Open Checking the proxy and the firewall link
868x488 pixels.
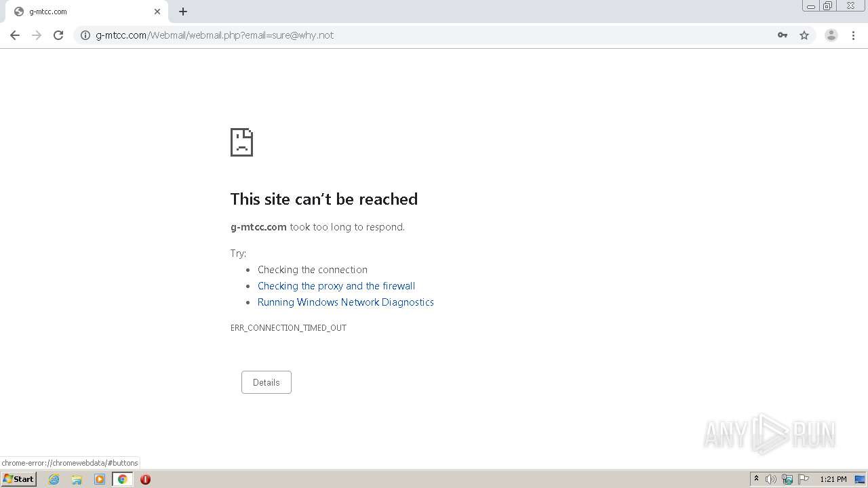click(336, 286)
